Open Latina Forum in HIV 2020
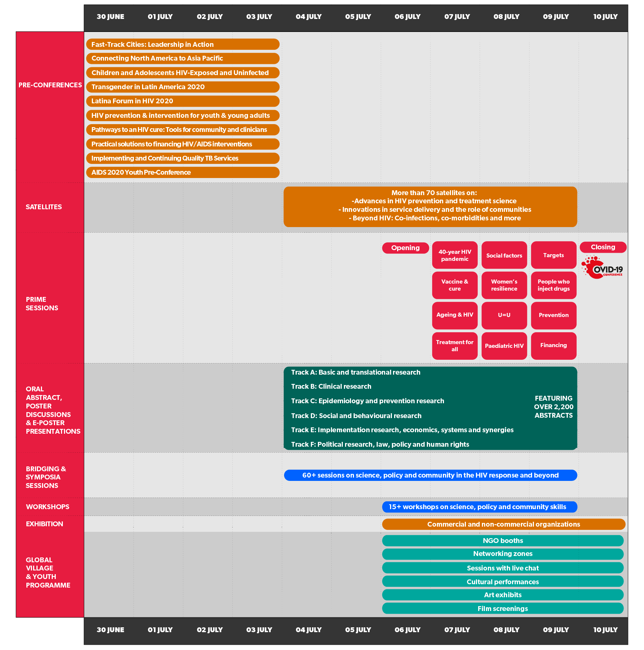The image size is (644, 650). click(x=183, y=101)
